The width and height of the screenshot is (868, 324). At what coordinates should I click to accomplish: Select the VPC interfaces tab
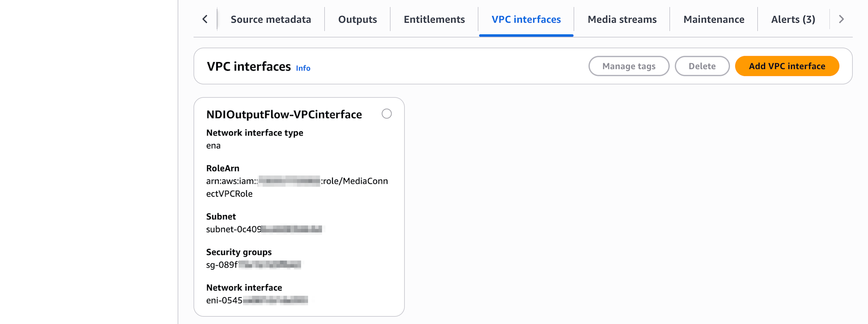click(526, 20)
